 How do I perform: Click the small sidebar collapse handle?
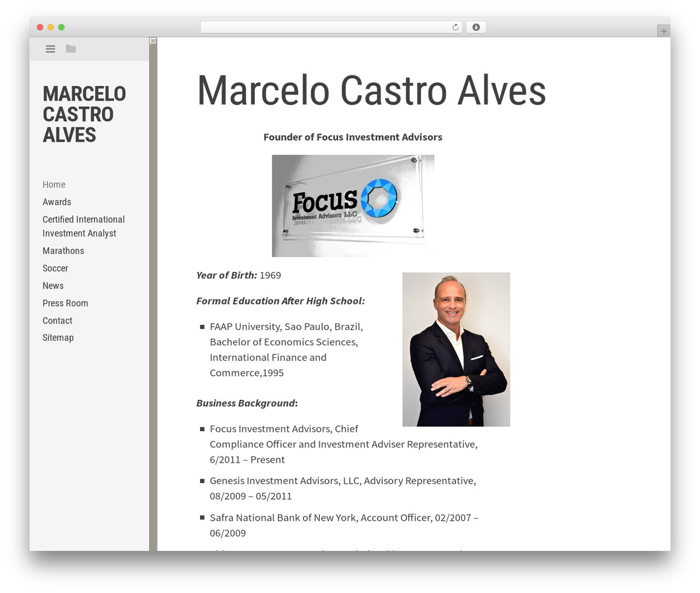click(153, 41)
